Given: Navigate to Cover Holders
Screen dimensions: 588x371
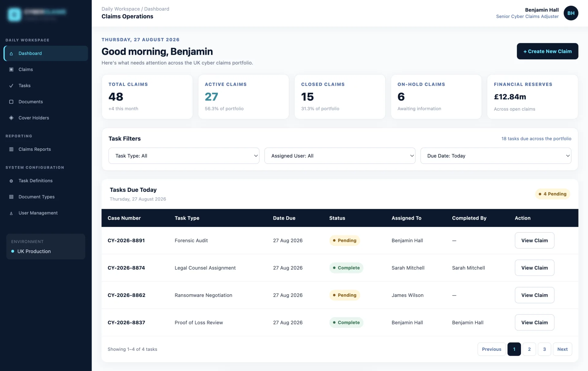Looking at the screenshot, I should coord(46,118).
